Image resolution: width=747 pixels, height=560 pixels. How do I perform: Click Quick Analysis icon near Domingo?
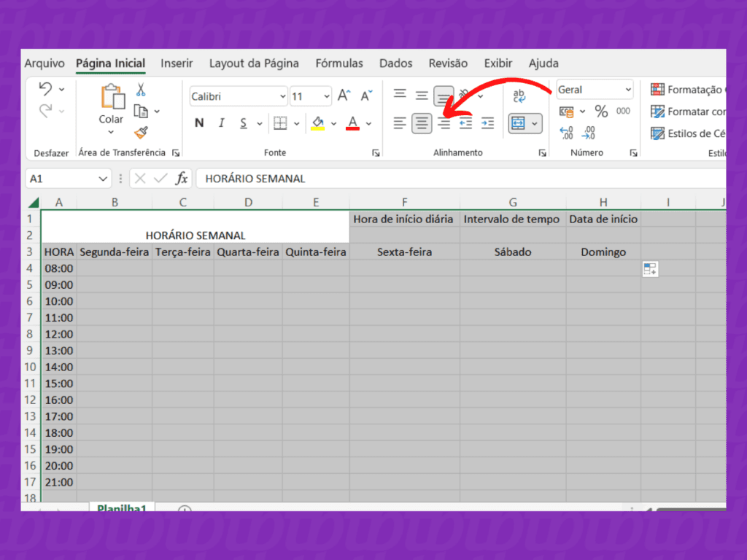[650, 269]
